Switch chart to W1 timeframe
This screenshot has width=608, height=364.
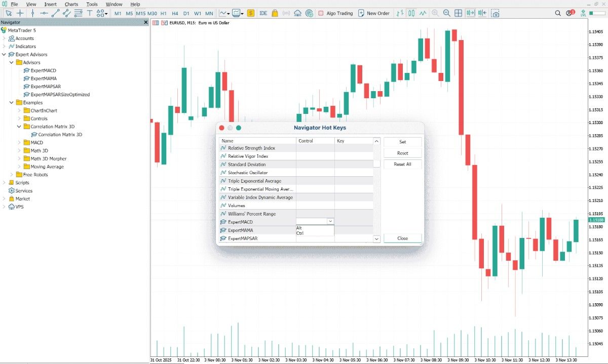198,13
